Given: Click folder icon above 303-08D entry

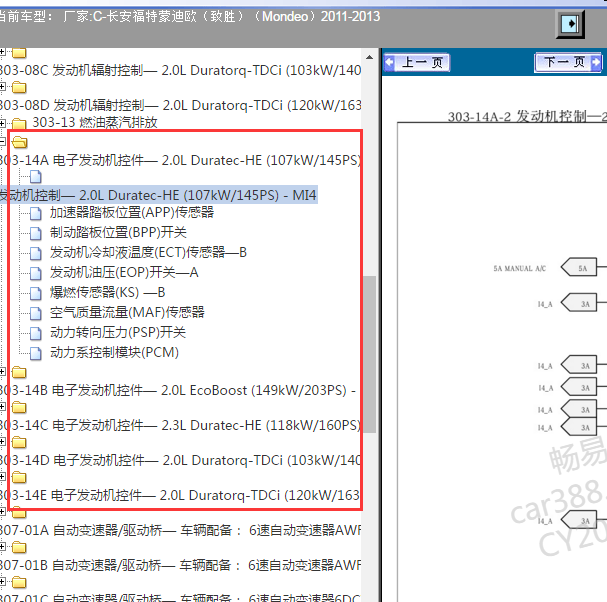Looking at the screenshot, I should click(x=19, y=87).
